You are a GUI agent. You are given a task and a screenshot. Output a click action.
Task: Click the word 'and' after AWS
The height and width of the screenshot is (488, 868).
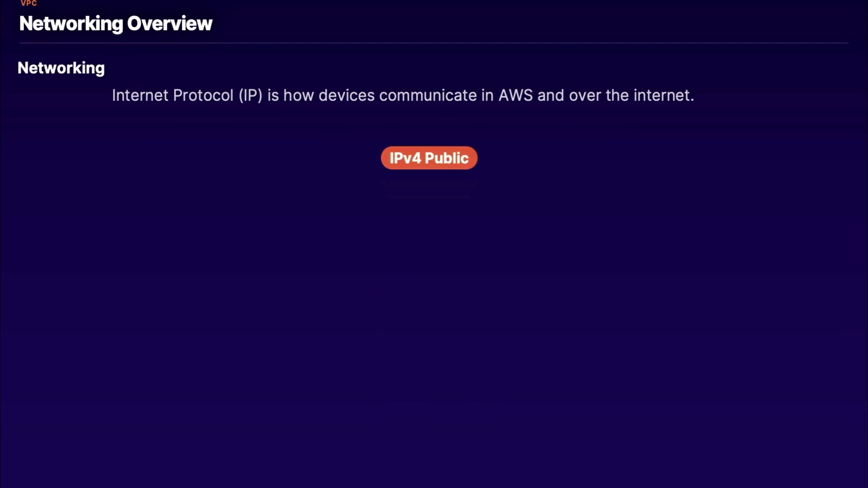[x=550, y=95]
